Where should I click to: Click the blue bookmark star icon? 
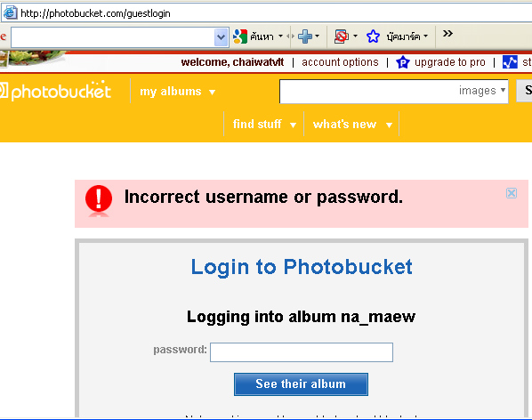click(x=373, y=36)
